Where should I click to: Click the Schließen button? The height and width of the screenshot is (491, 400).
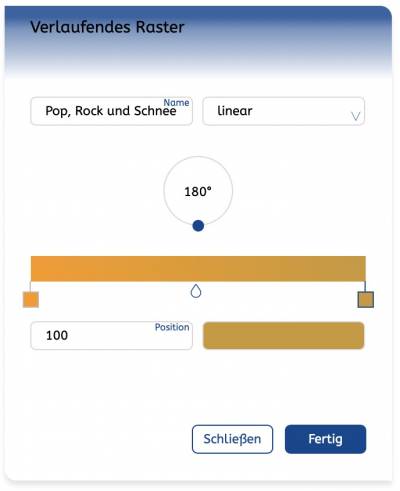pos(232,439)
